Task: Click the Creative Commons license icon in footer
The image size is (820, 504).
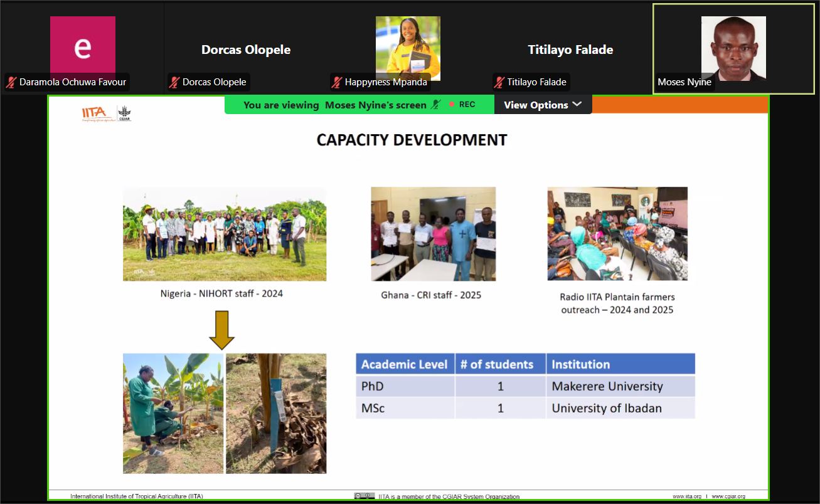Action: click(x=364, y=496)
